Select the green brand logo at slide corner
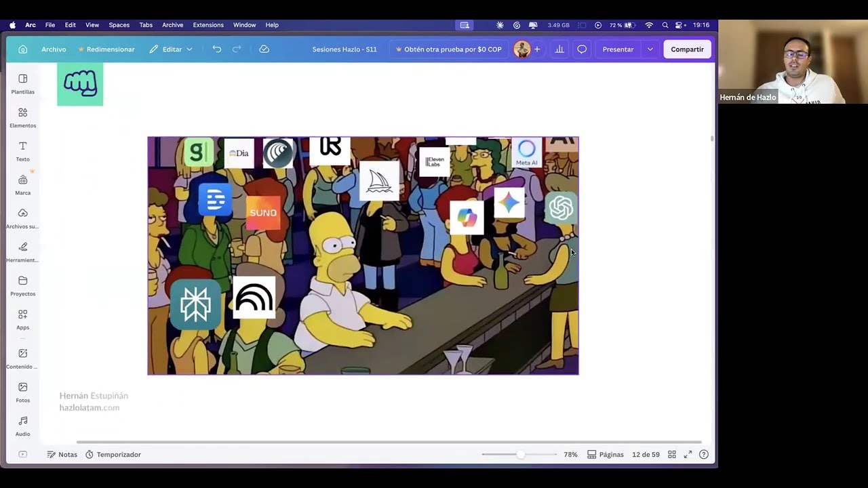Image resolution: width=868 pixels, height=488 pixels. point(80,84)
